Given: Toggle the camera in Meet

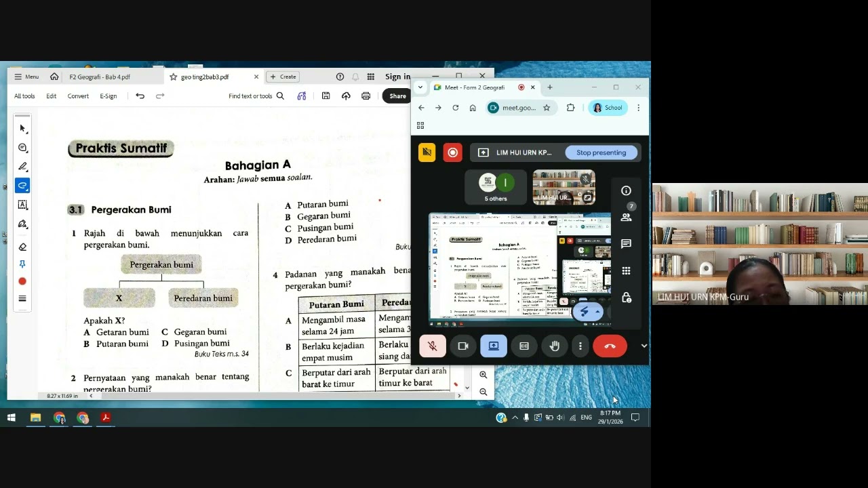Looking at the screenshot, I should pos(463,346).
